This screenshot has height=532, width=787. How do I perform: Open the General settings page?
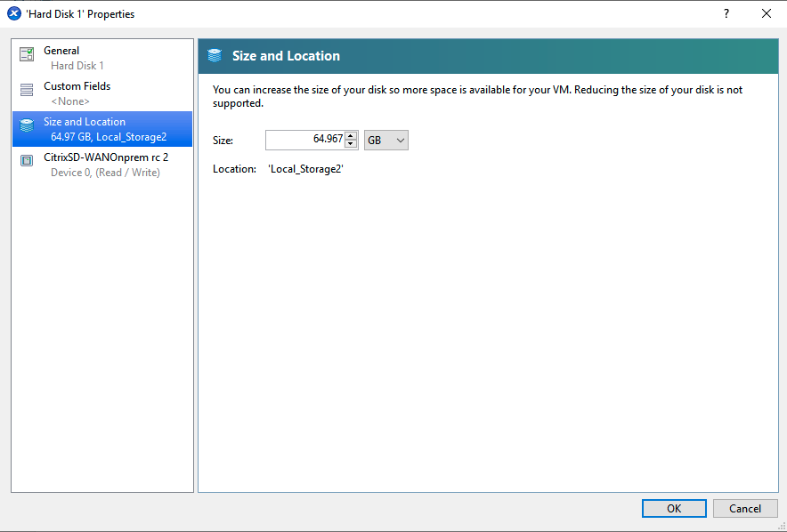pyautogui.click(x=102, y=58)
